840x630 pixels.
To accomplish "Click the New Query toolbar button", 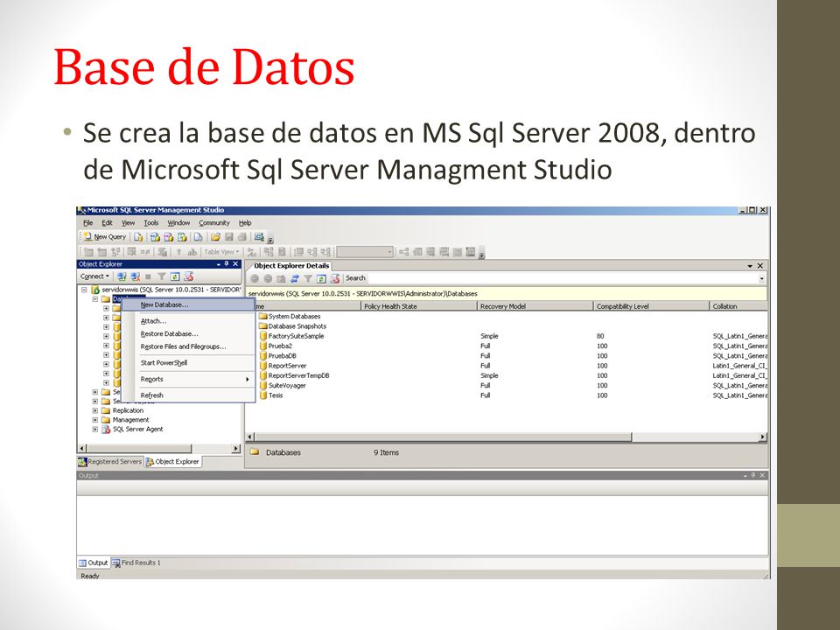I will pyautogui.click(x=105, y=237).
